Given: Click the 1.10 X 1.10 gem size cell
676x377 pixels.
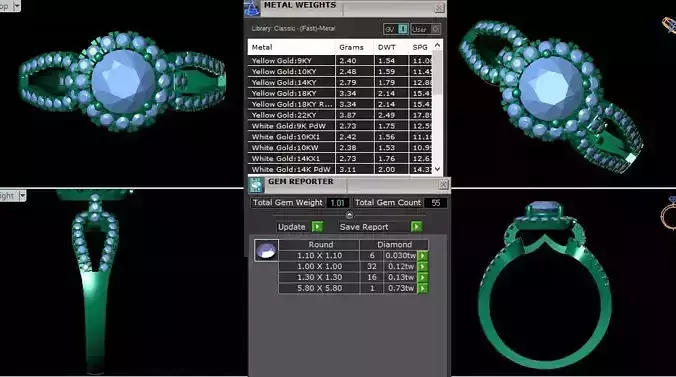Looking at the screenshot, I should point(319,256).
